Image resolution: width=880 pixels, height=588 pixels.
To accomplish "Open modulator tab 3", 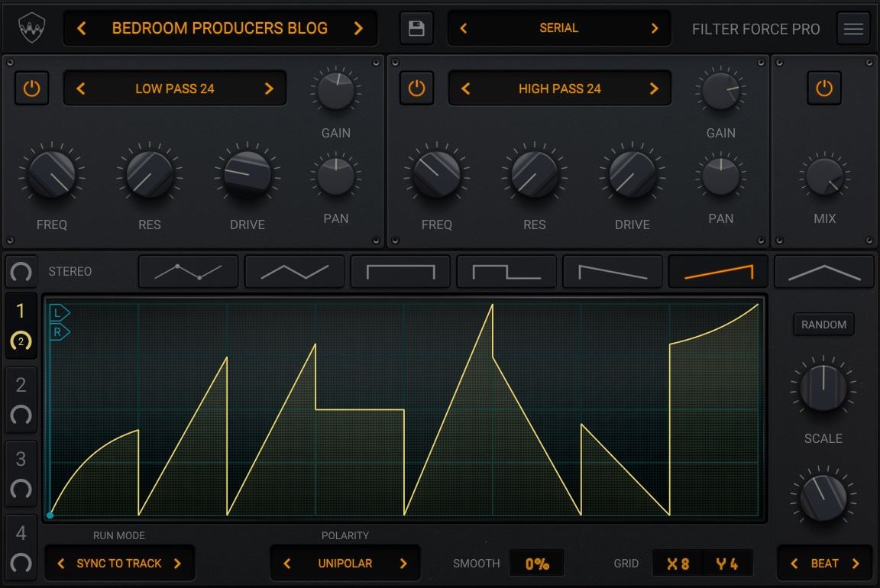I will [x=21, y=473].
